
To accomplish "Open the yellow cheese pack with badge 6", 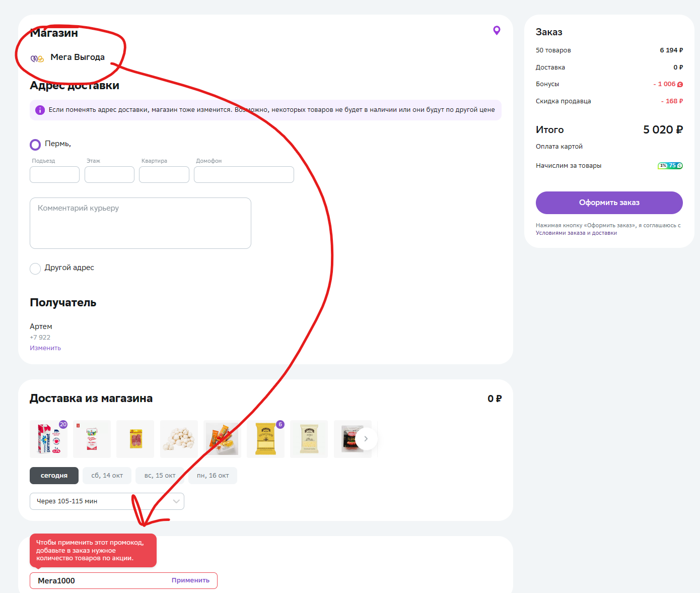I will tap(265, 439).
